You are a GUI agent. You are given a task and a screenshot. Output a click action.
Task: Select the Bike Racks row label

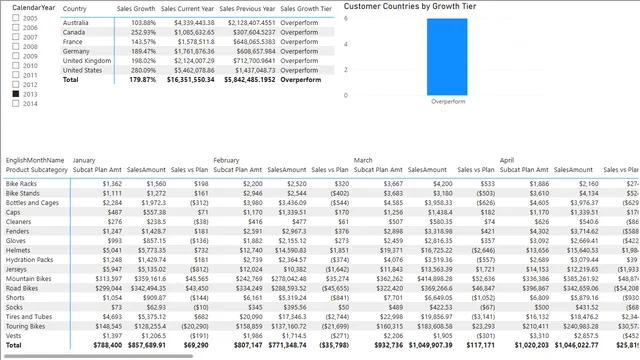21,184
